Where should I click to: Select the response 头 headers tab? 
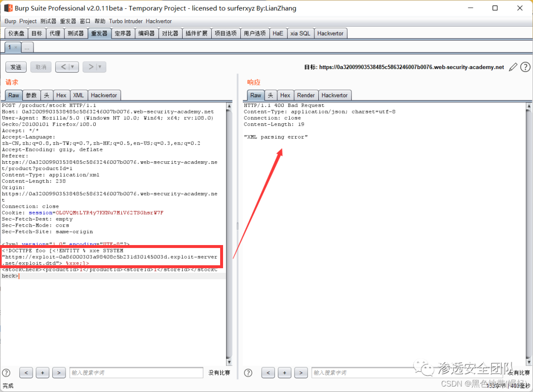coord(270,96)
